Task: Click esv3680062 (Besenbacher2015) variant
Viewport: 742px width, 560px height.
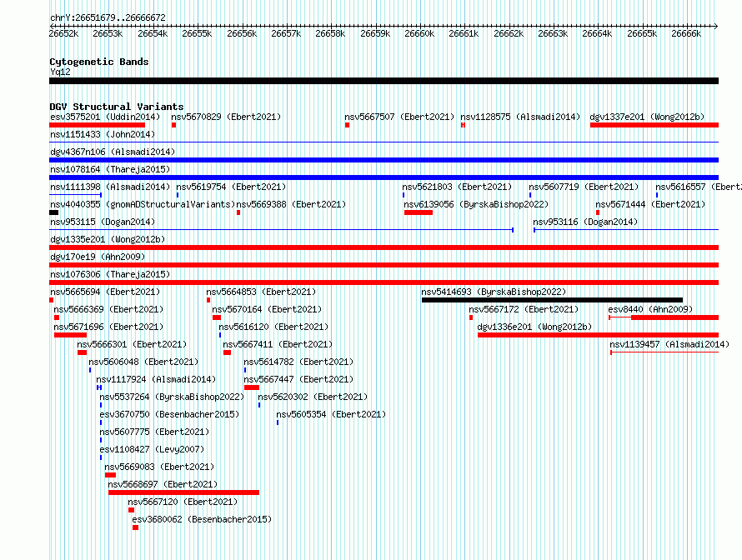Action: coord(202,519)
